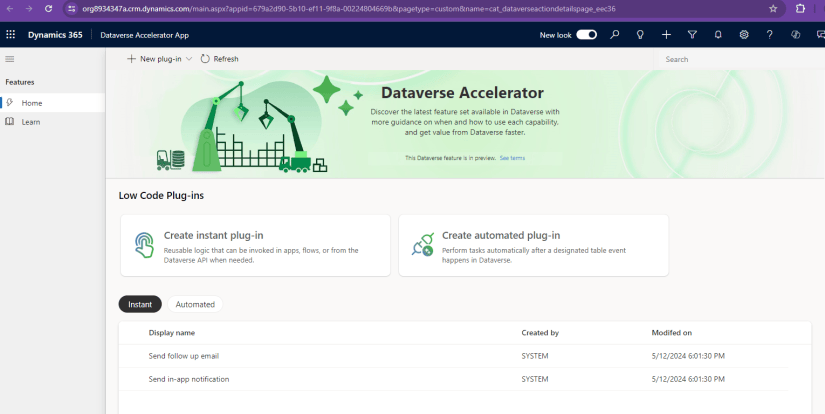The width and height of the screenshot is (825, 414).
Task: Click the browser back arrow
Action: coord(9,8)
